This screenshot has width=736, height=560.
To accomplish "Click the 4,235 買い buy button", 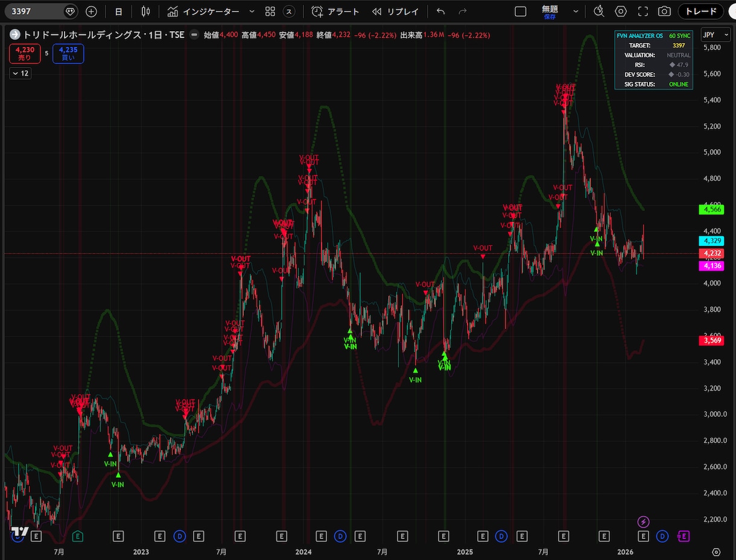I will [x=68, y=54].
